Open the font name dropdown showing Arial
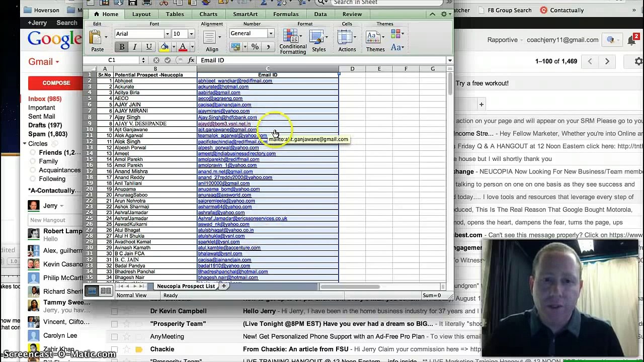 [167, 34]
